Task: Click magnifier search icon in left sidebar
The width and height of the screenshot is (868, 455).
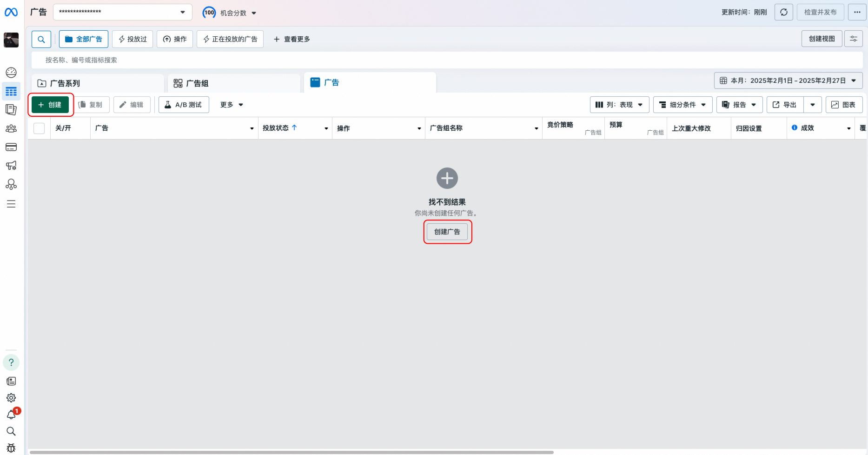Action: pos(11,431)
